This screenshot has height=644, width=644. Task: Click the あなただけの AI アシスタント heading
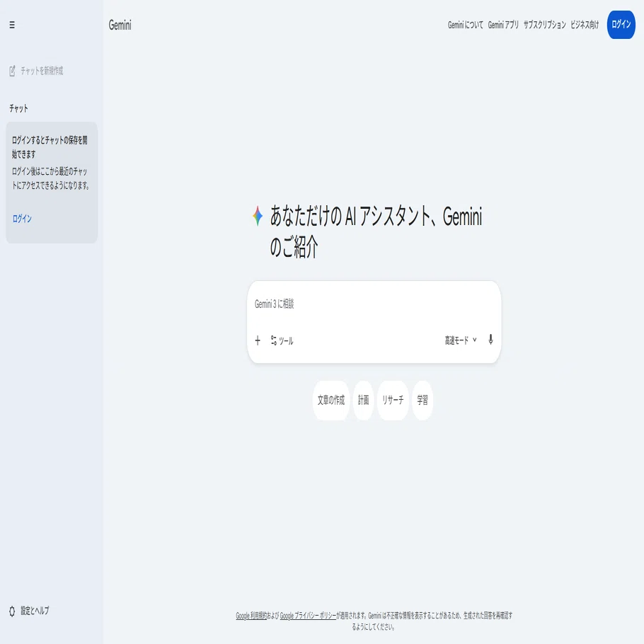coord(376,231)
